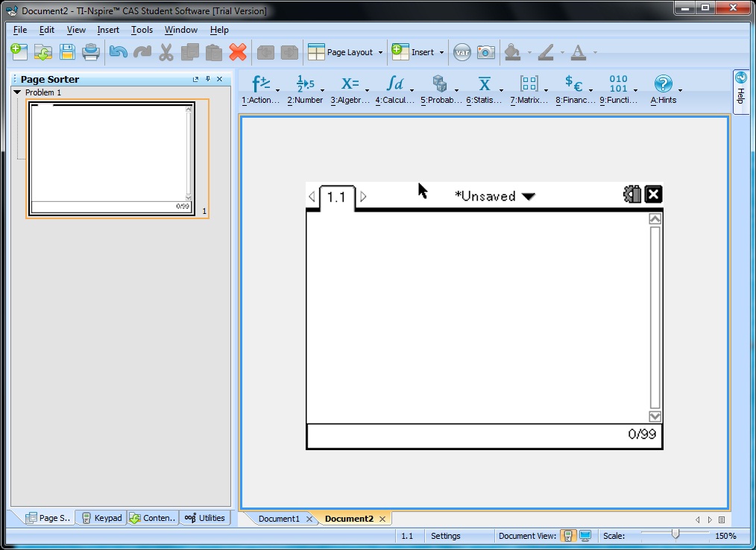This screenshot has height=550, width=756.
Task: Open the Variables (var) tool
Action: 462,52
